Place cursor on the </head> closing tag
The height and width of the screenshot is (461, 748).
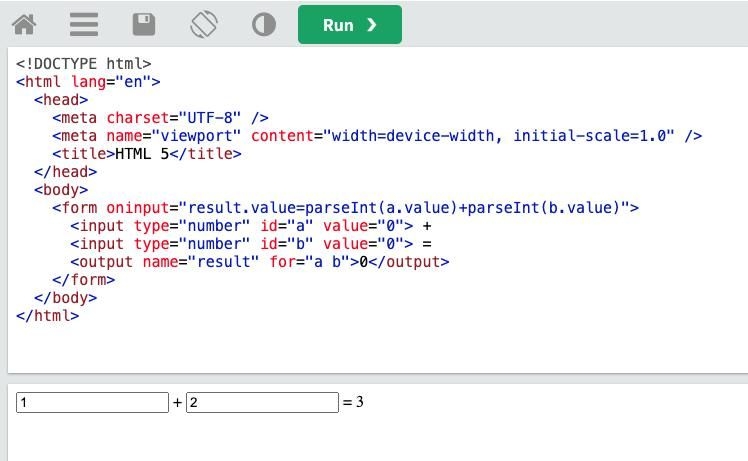coord(65,172)
